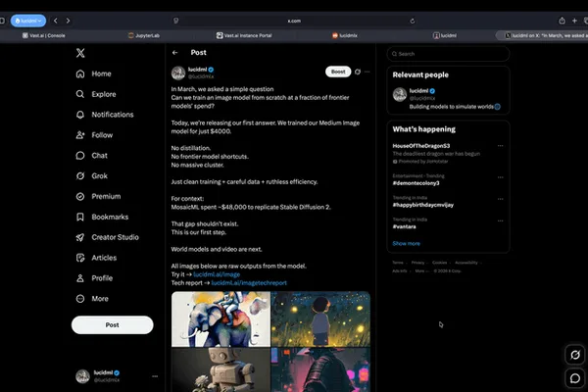Click browser back arrow
The height and width of the screenshot is (392, 588).
56,21
